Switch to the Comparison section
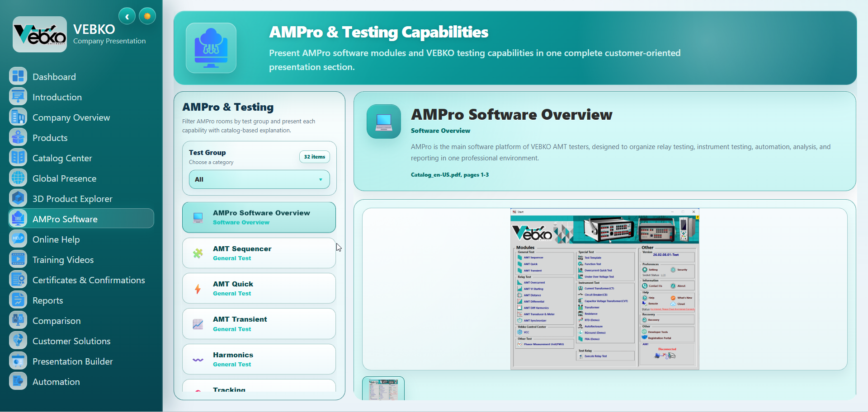The image size is (868, 412). (x=81, y=320)
